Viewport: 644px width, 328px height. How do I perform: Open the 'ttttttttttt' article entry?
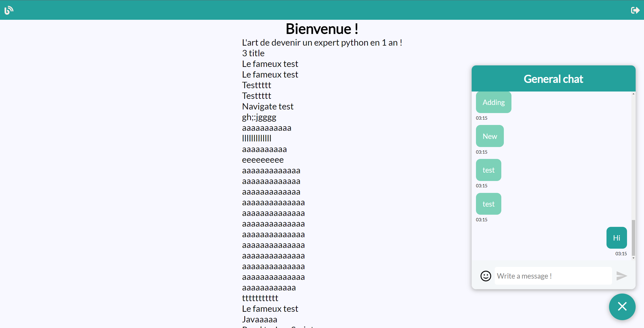point(260,298)
